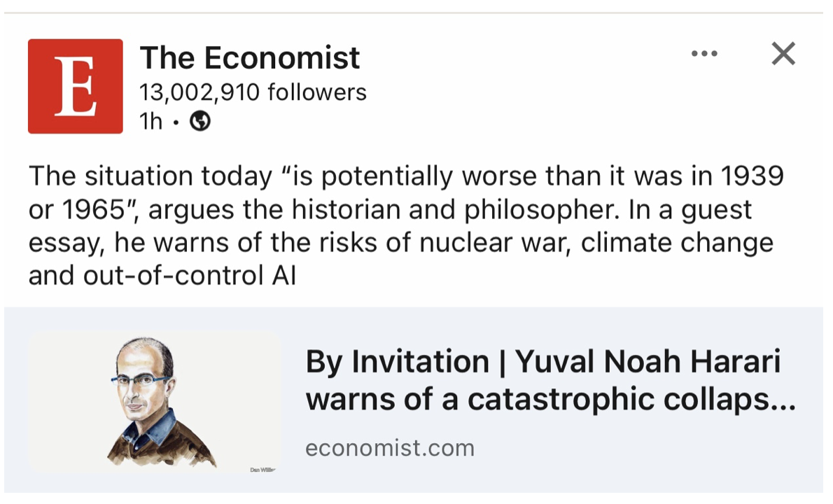Dismiss the post with the X

pyautogui.click(x=783, y=54)
